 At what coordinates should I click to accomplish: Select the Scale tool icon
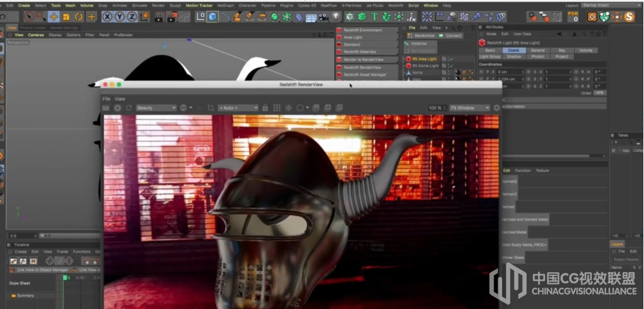tap(66, 17)
